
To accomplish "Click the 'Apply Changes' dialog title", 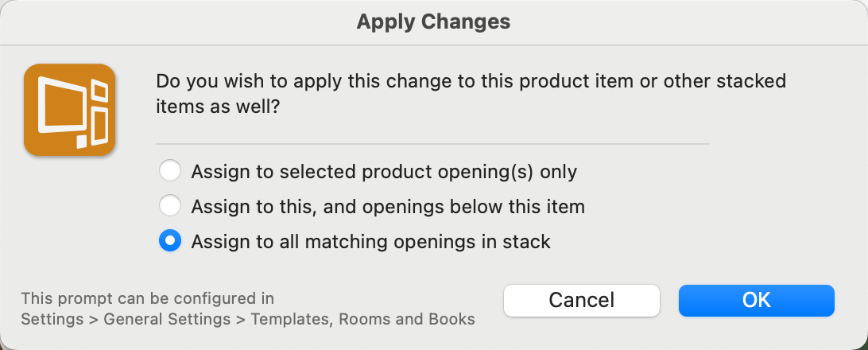I will pyautogui.click(x=433, y=21).
